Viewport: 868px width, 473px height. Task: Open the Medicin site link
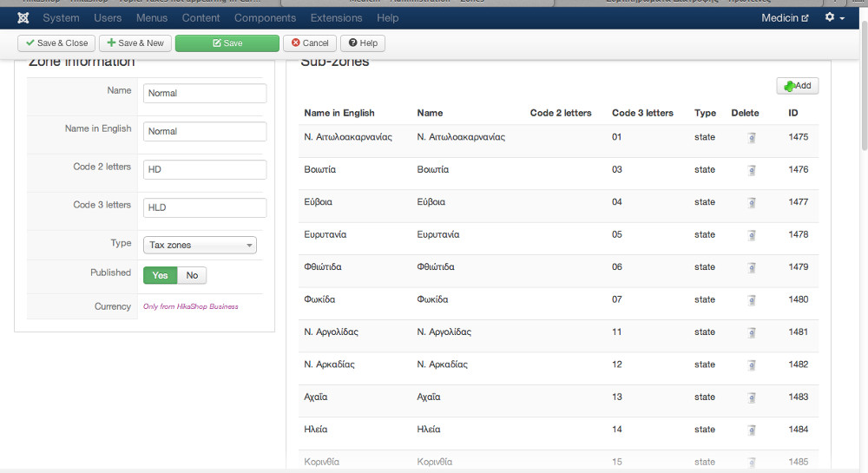[x=785, y=17]
